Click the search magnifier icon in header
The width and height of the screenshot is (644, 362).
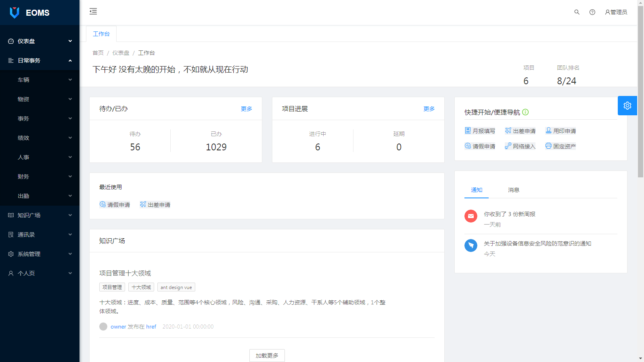[x=577, y=12]
